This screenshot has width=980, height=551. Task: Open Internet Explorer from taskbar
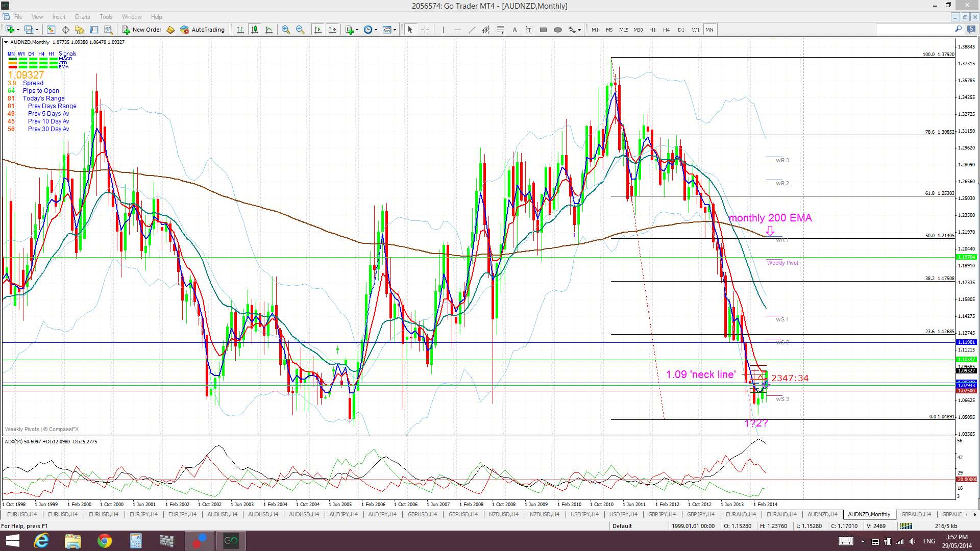pyautogui.click(x=41, y=541)
